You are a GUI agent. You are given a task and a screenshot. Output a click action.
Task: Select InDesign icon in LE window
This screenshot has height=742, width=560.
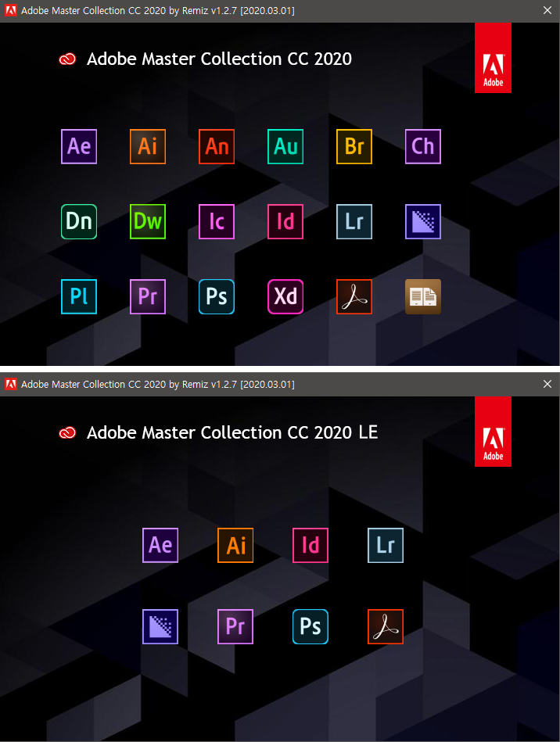(x=311, y=545)
